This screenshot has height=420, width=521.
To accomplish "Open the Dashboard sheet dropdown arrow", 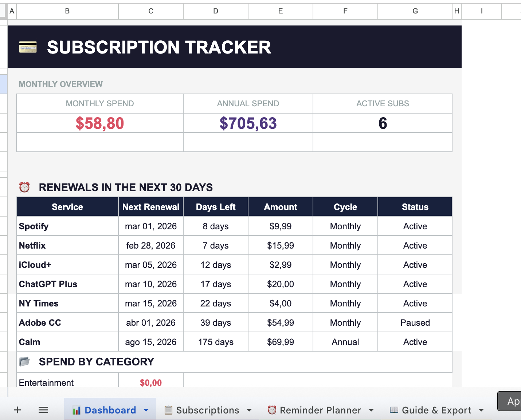I will [x=145, y=410].
